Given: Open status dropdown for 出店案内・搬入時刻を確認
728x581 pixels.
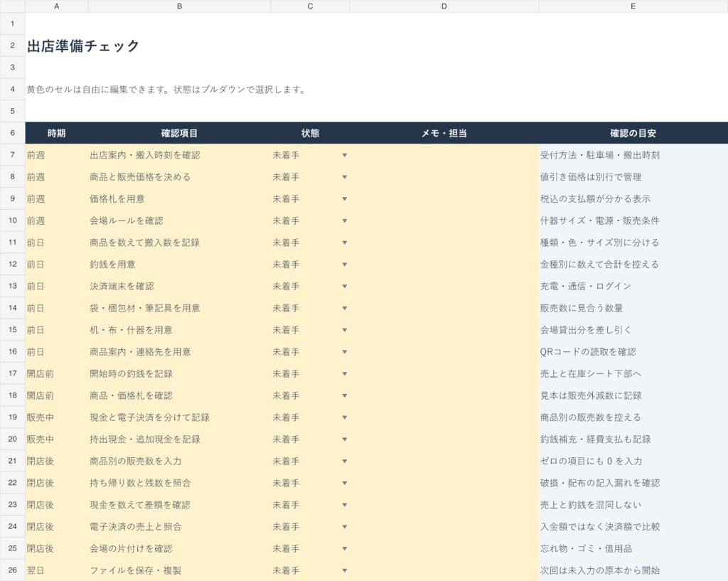Looking at the screenshot, I should (x=345, y=155).
